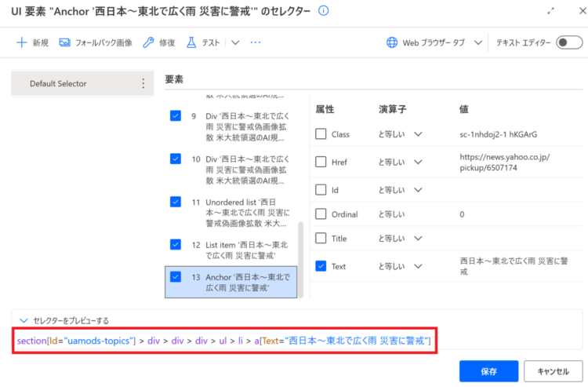588x387 pixels.
Task: Click the info icon beside the dialog title
Action: click(x=323, y=11)
